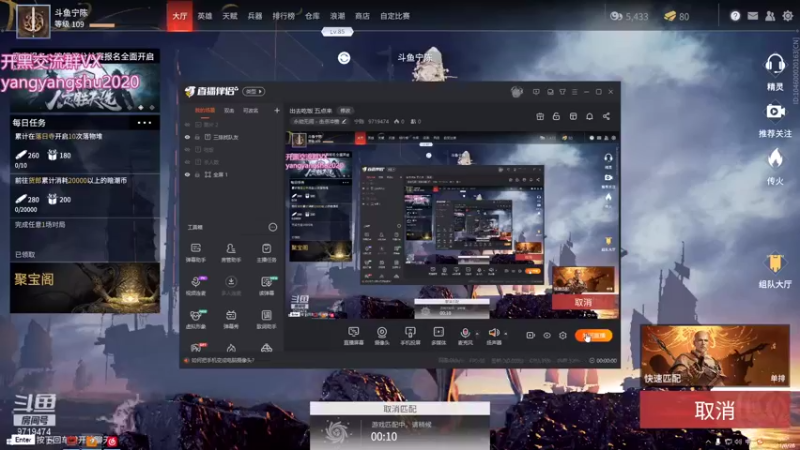This screenshot has width=800, height=450.
Task: Click the 修改 button next to stream title
Action: click(345, 111)
